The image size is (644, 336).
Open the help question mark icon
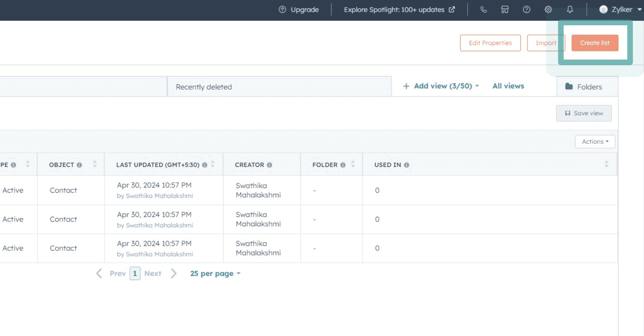pyautogui.click(x=526, y=9)
